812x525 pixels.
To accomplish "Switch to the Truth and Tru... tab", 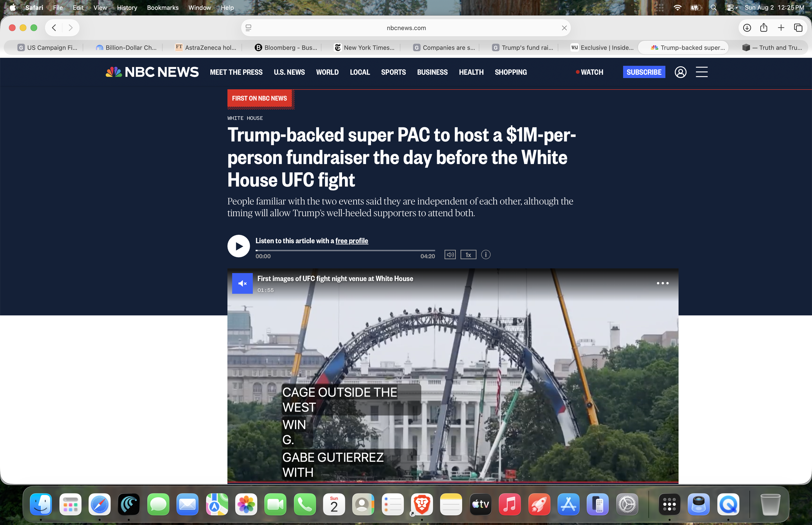I will (772, 48).
